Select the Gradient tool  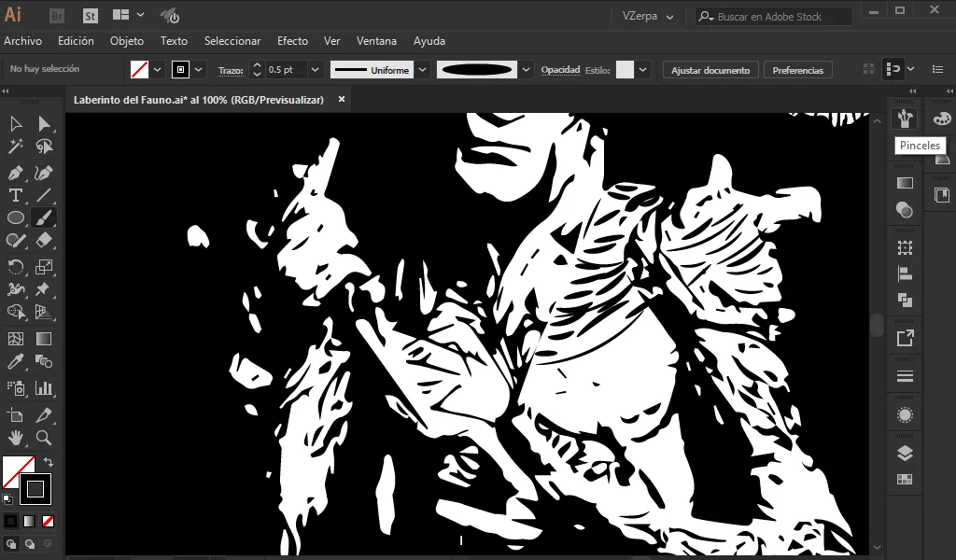point(44,339)
